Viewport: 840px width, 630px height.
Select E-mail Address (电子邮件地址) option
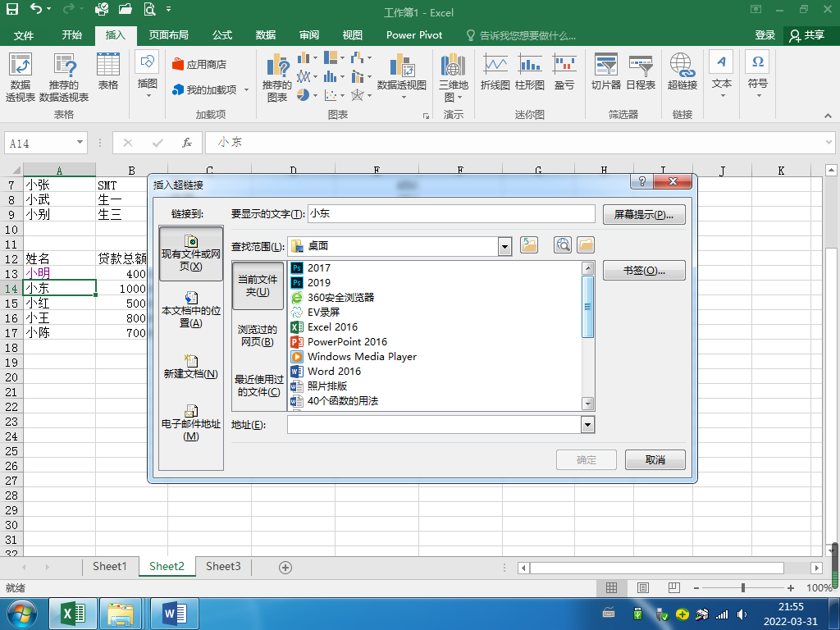190,423
